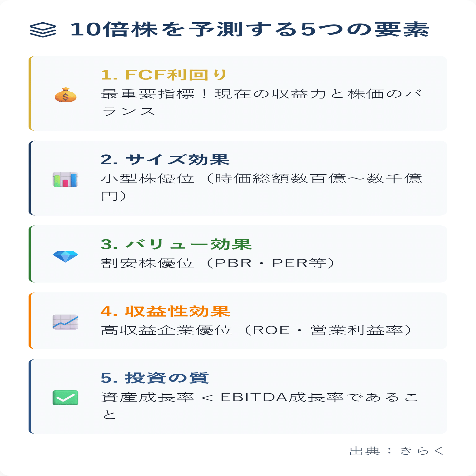476x476 pixels.
Task: Click the rising line chart icon
Action: click(65, 322)
